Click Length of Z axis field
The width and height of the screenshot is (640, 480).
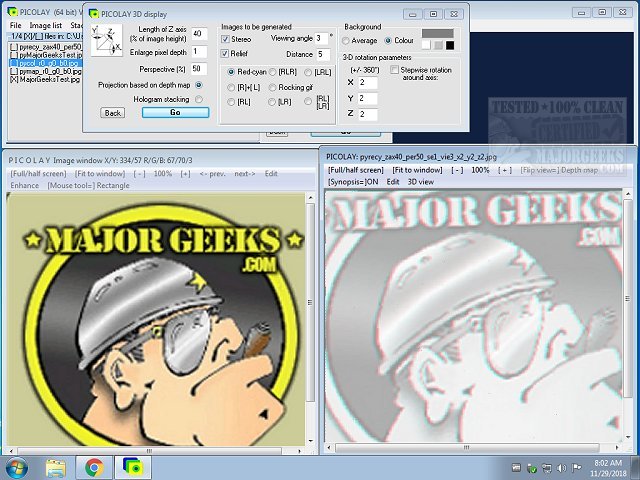(x=199, y=34)
